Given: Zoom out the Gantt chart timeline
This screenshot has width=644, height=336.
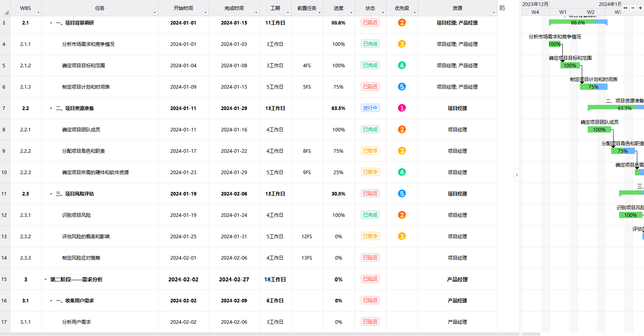Looking at the screenshot, I should [x=633, y=8].
